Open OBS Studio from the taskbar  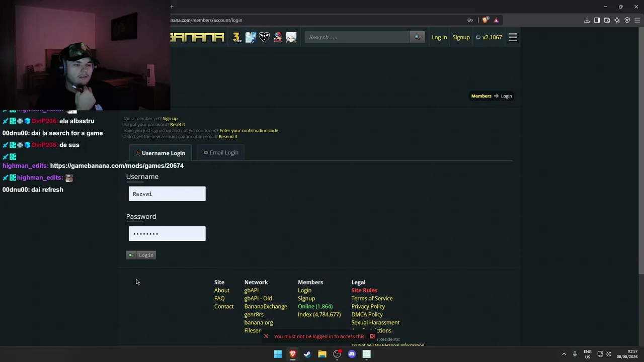pyautogui.click(x=337, y=354)
